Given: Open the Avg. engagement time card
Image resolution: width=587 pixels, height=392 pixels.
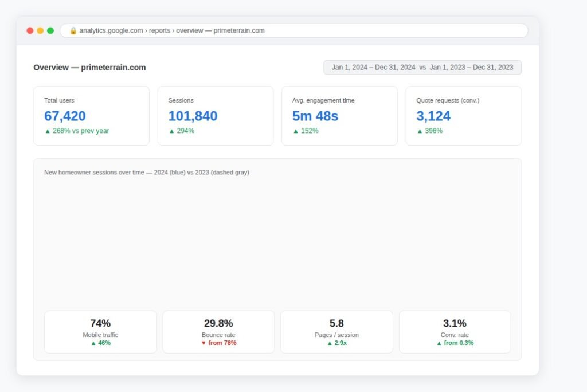Looking at the screenshot, I should tap(339, 116).
